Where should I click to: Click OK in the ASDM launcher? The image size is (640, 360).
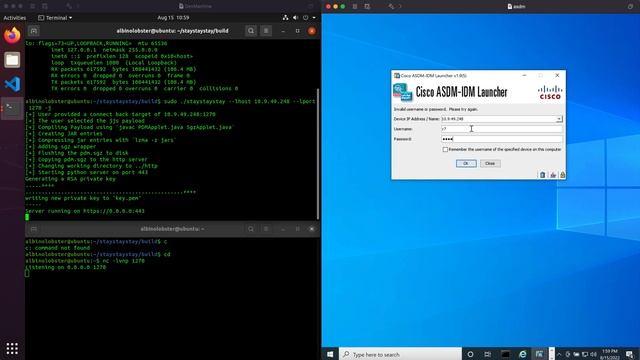click(466, 163)
